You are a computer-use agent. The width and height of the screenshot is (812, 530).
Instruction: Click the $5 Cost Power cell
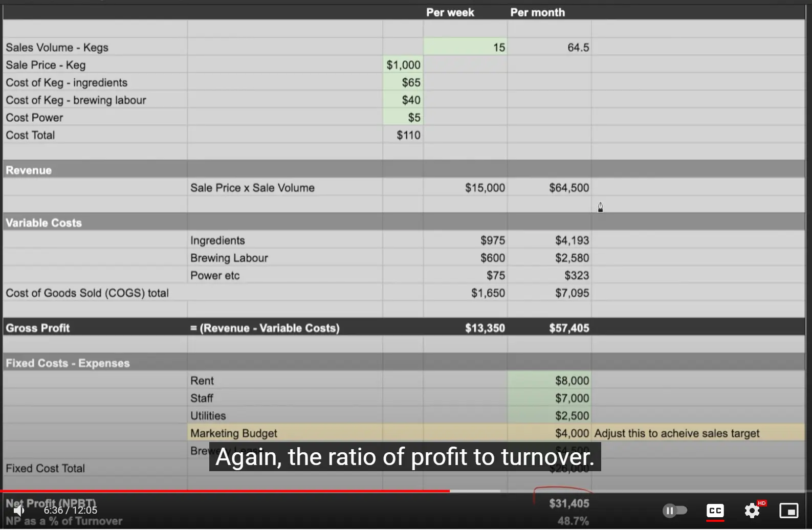point(403,118)
